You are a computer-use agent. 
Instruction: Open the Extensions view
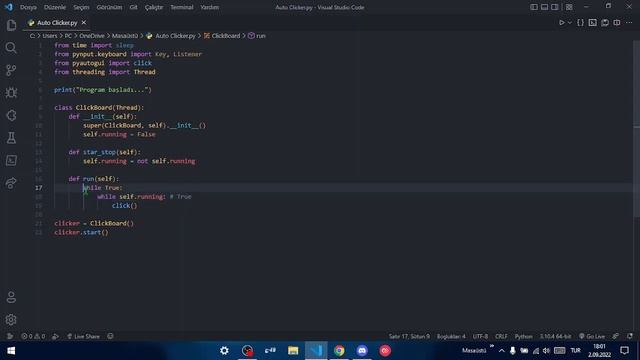click(11, 116)
